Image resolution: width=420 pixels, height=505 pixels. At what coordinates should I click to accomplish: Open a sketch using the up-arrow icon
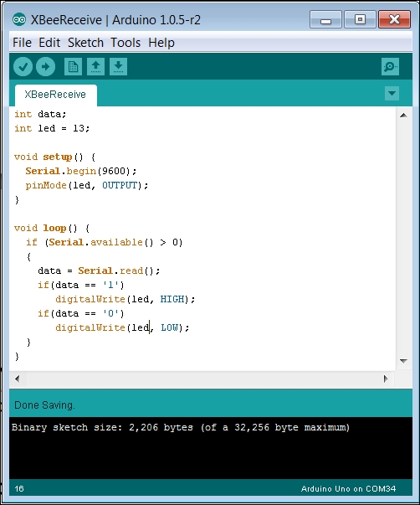[95, 67]
